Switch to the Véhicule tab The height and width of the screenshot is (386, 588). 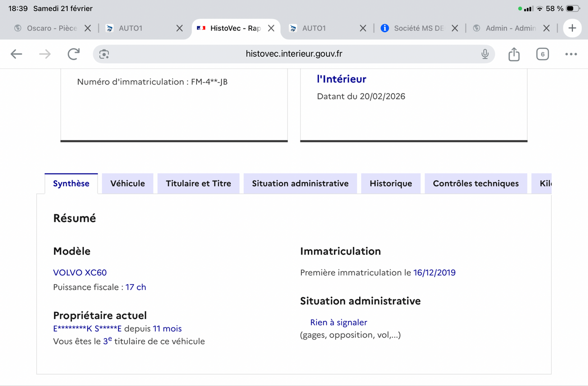point(127,183)
